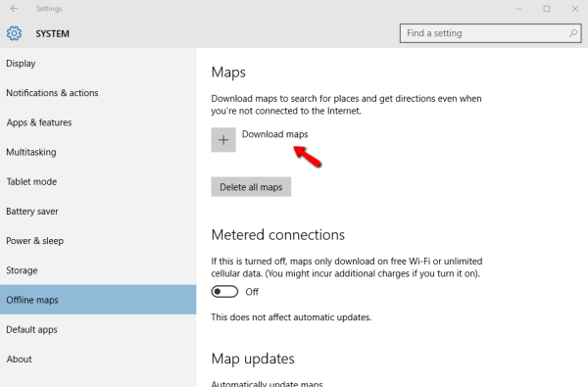Go to the Storage section

pyautogui.click(x=98, y=270)
